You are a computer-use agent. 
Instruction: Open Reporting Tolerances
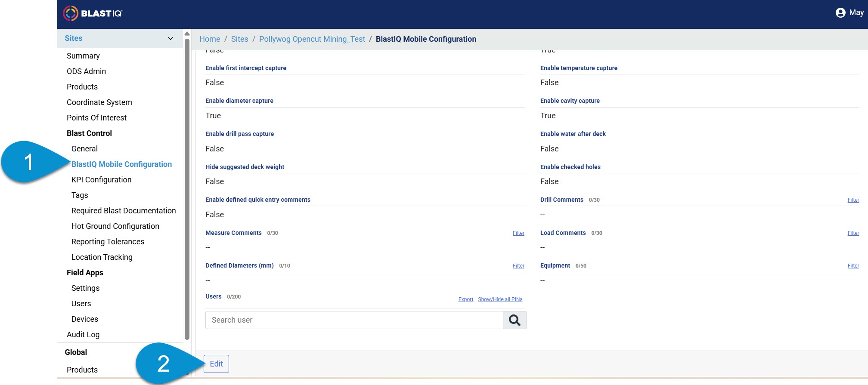point(108,242)
